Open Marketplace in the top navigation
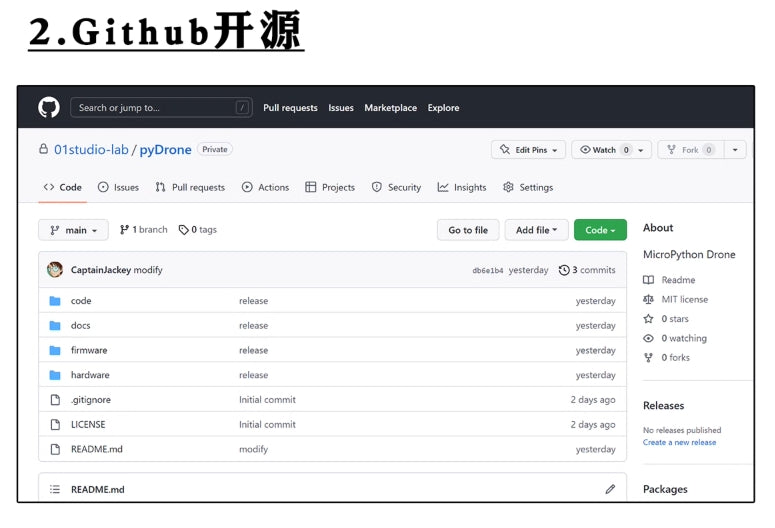 [390, 107]
